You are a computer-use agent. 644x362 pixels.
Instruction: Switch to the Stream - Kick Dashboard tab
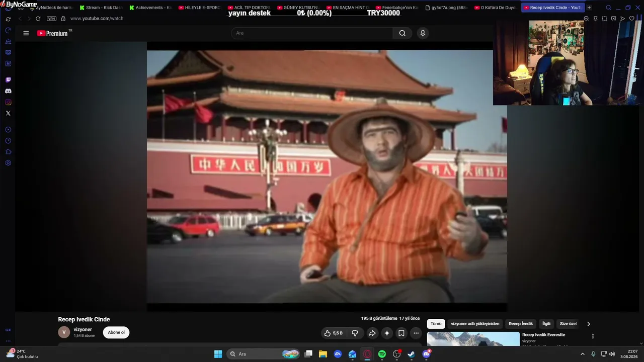[x=101, y=8]
